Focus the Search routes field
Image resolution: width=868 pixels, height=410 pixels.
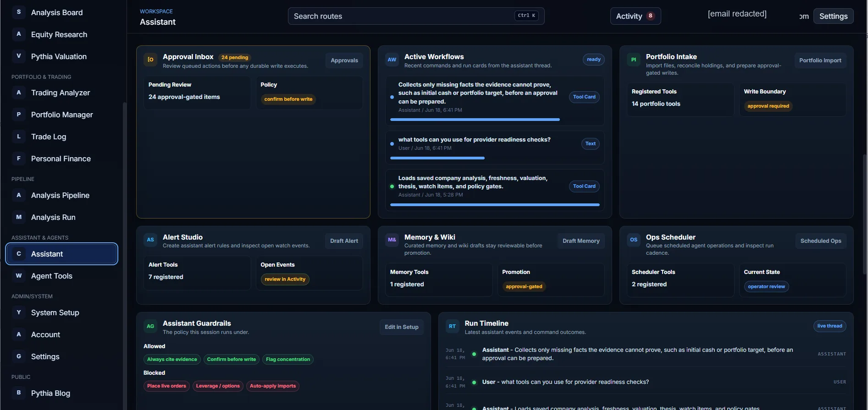pos(416,16)
